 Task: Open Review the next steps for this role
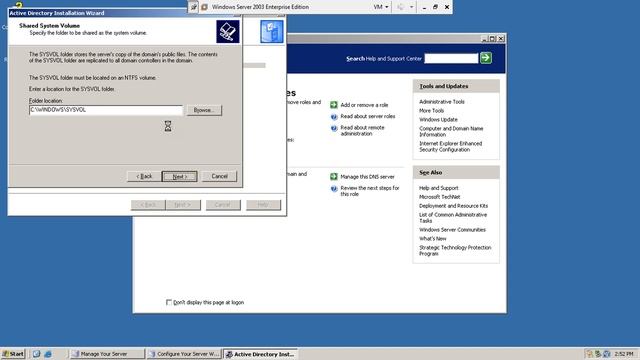[370, 191]
